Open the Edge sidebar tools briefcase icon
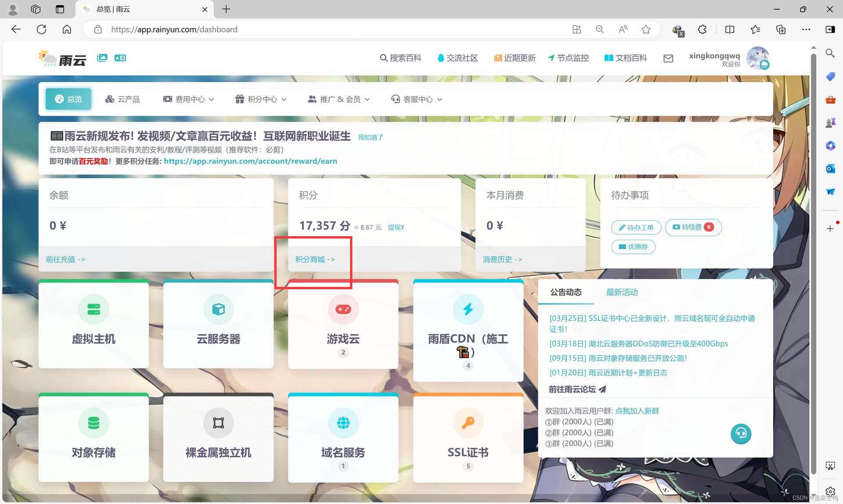Screen dimensions: 843x504 tap(830, 100)
